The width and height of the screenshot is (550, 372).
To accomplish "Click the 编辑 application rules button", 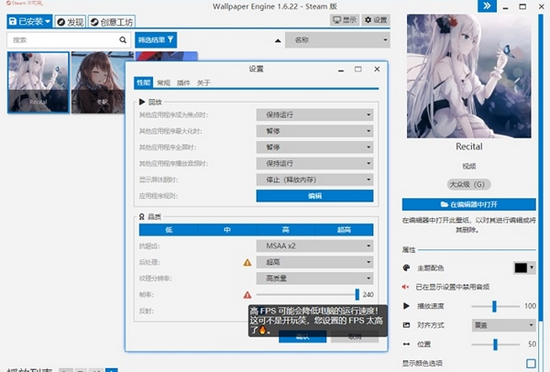I will (315, 196).
